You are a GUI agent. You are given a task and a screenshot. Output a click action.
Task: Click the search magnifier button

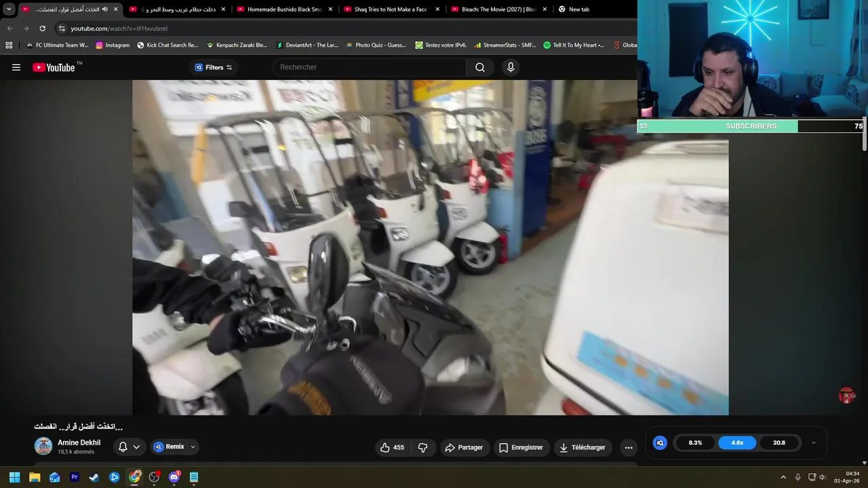[x=480, y=67]
